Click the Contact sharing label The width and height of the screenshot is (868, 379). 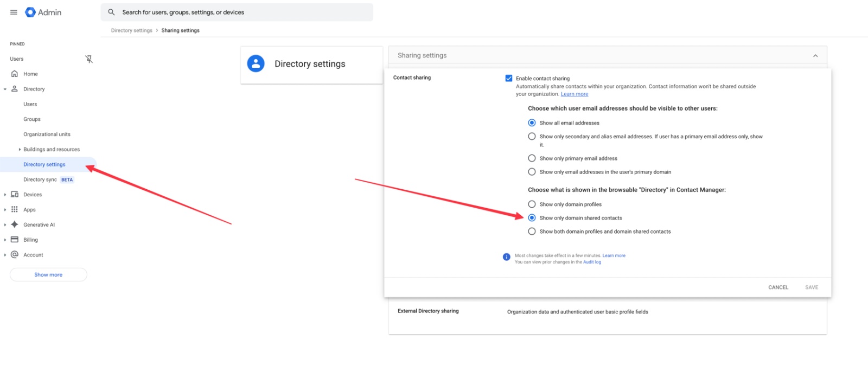[412, 78]
